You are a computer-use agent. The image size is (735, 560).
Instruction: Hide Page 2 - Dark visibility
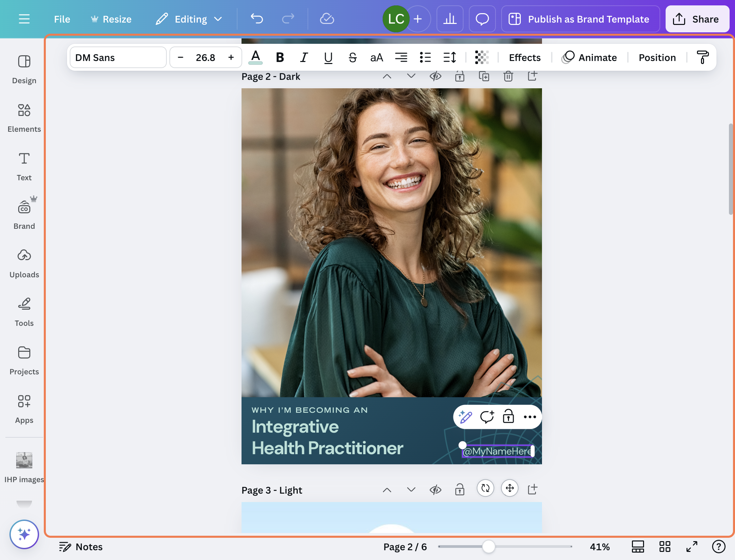436,76
